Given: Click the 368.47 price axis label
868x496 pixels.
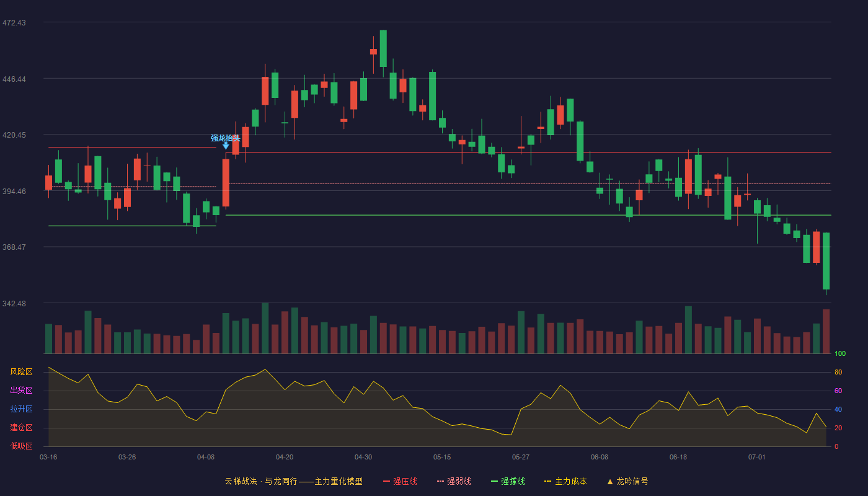Looking at the screenshot, I should pyautogui.click(x=14, y=247).
